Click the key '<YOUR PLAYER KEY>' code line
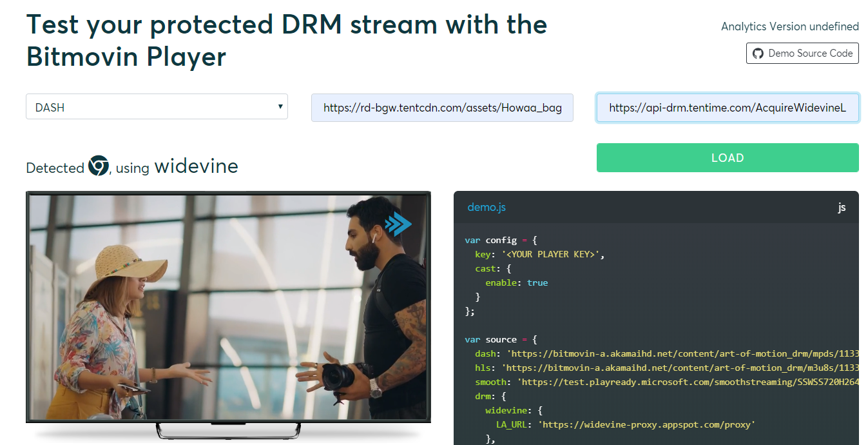 click(x=540, y=254)
